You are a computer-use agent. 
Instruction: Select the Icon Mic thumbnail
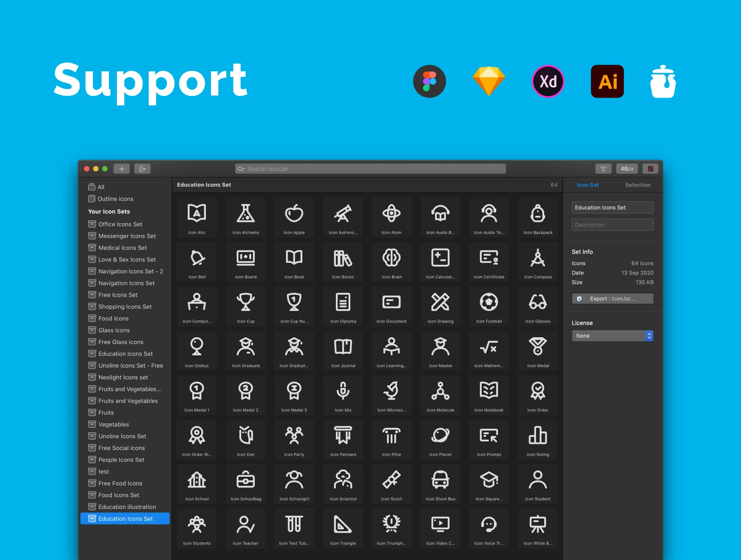coord(343,395)
